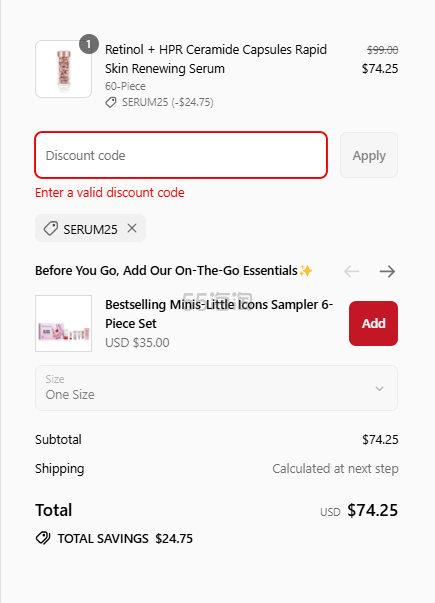The image size is (435, 603).
Task: Click the quantity badge on serum thumbnail
Action: [x=89, y=44]
